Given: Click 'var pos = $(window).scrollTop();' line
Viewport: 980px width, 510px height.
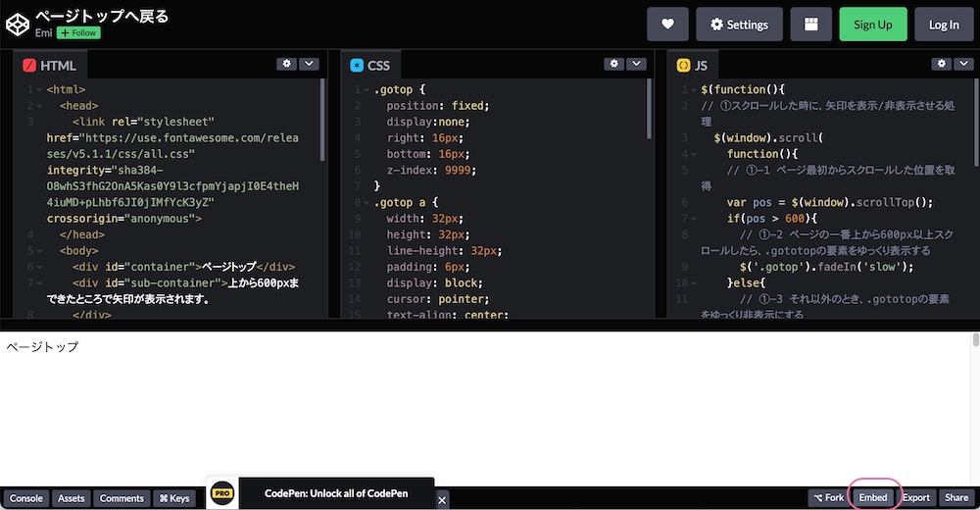Looking at the screenshot, I should point(829,202).
